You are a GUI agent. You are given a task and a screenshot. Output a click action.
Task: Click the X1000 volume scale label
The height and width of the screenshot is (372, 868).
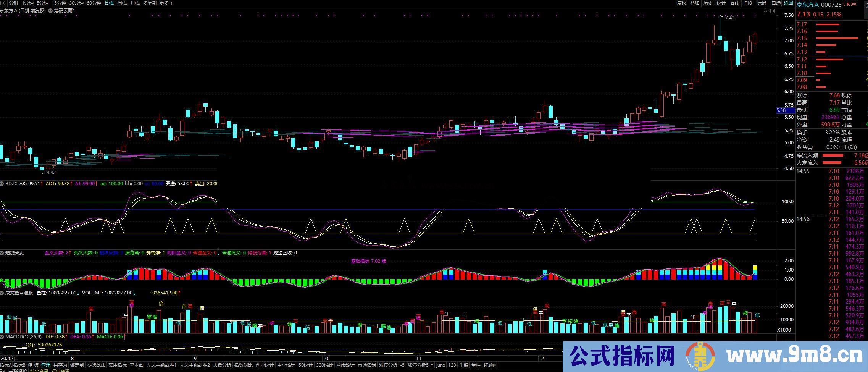click(x=784, y=330)
